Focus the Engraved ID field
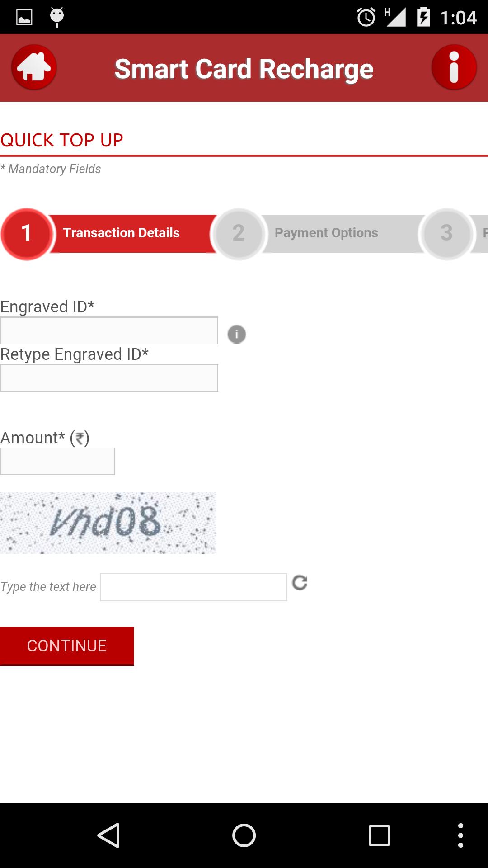The width and height of the screenshot is (488, 868). pos(109,330)
